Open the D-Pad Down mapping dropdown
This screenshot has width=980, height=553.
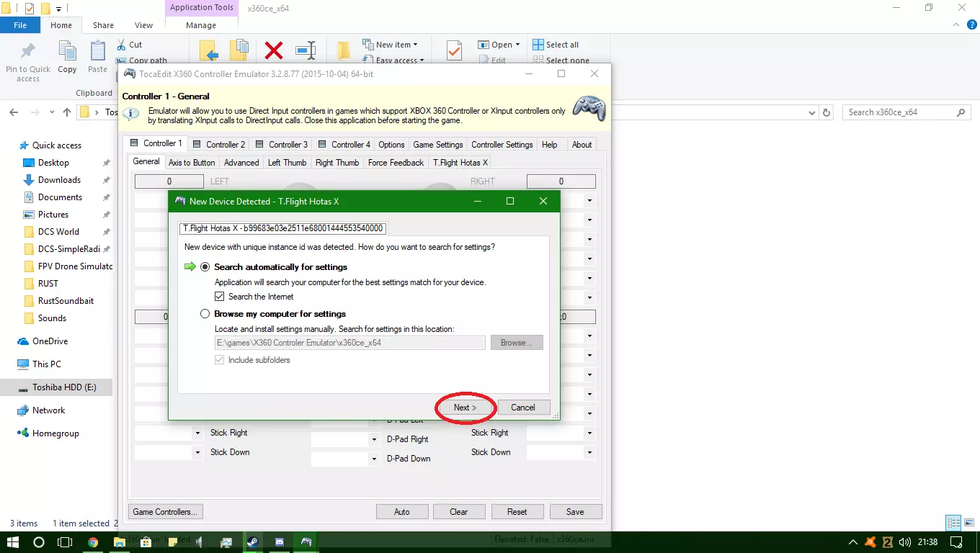pyautogui.click(x=374, y=459)
